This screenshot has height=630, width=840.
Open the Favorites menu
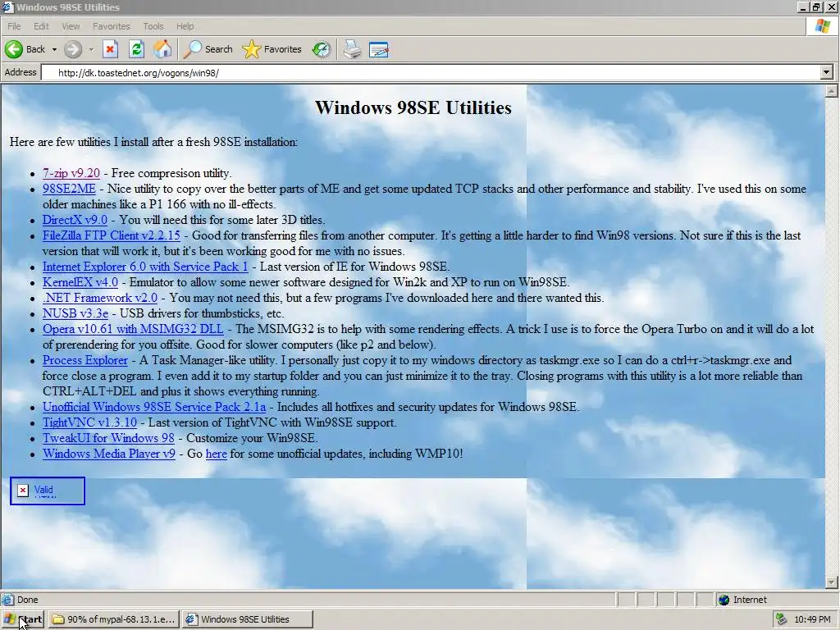111,26
